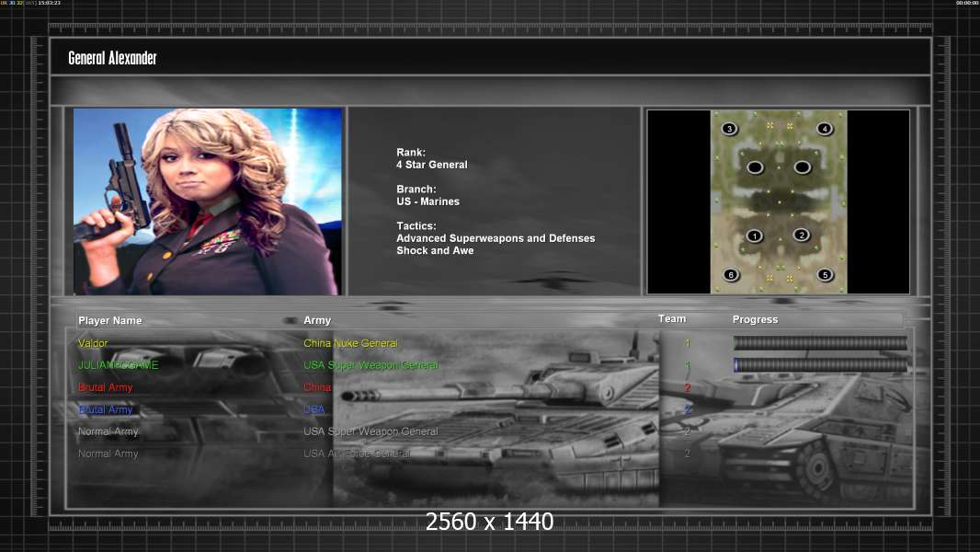
Task: Click team number in Valdor's row
Action: coord(688,343)
